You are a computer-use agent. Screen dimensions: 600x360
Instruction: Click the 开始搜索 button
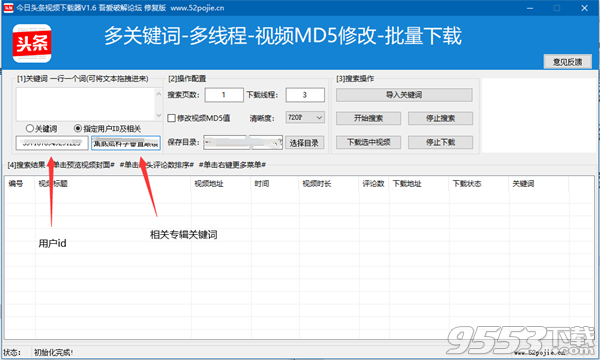[x=368, y=118]
